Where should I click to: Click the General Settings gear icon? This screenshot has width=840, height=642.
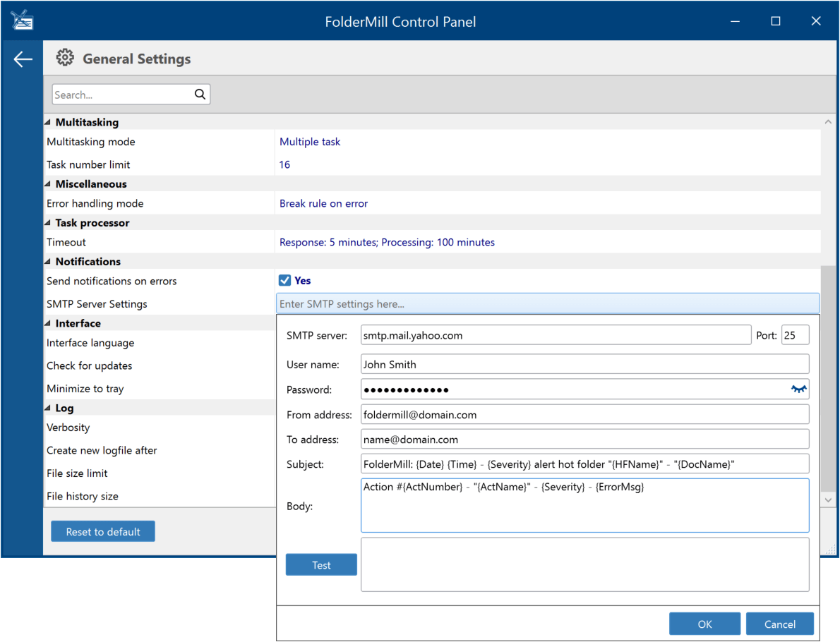[x=65, y=58]
